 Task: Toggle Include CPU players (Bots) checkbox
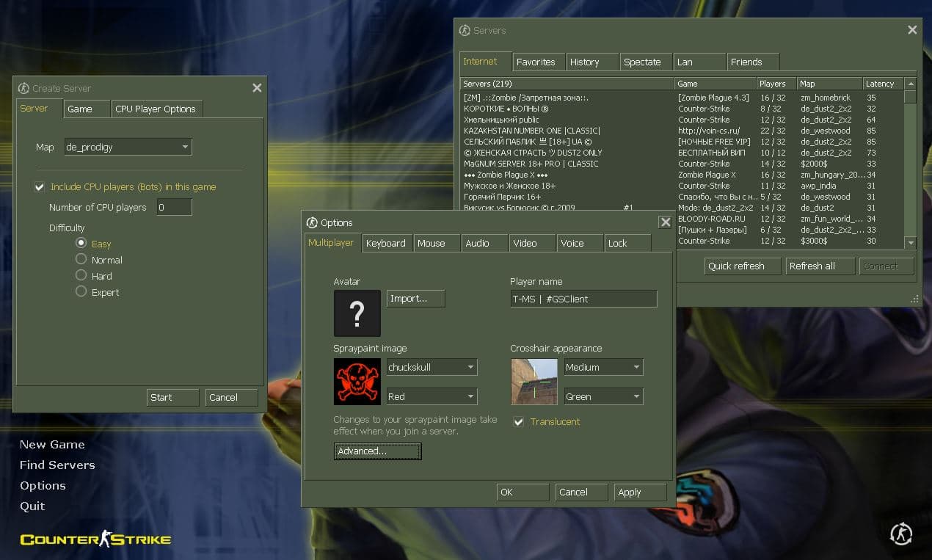(40, 187)
